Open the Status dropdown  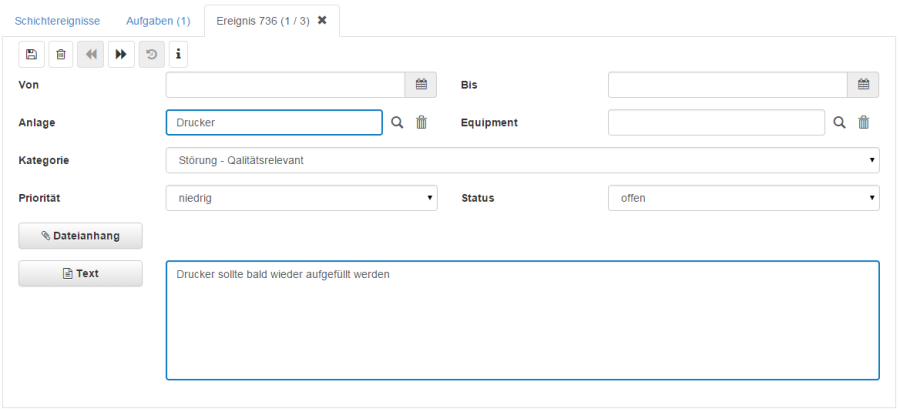[743, 198]
